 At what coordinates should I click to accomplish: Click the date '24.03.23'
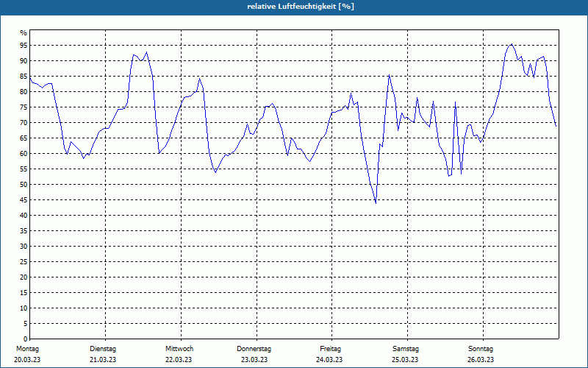pos(329,360)
